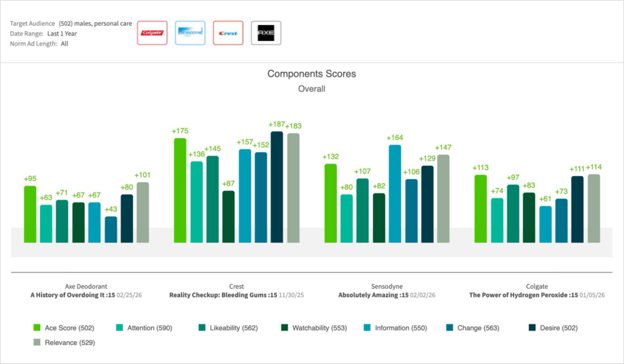Toggle Attention (590) series in legend

point(143,328)
